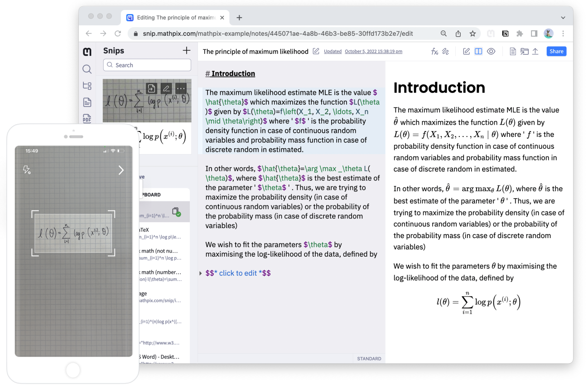Open the Mathpix logo home icon
Screen dimensions: 588x389
[x=87, y=52]
